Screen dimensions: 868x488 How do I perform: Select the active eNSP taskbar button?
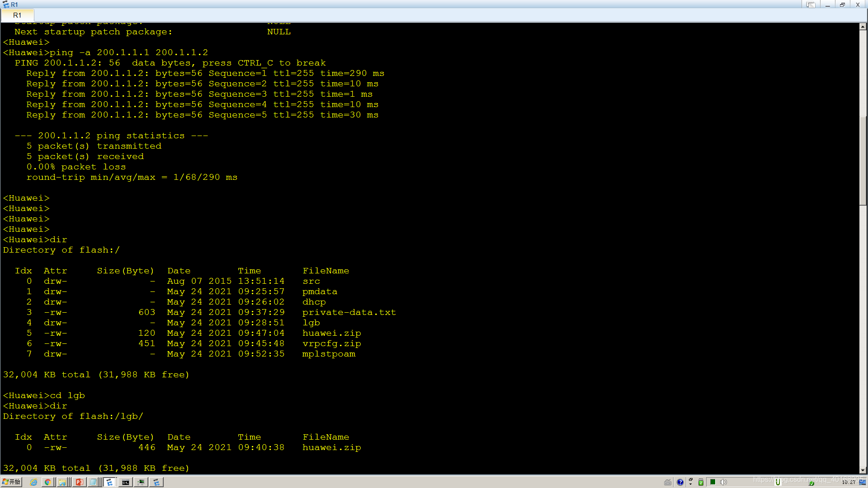pos(109,482)
